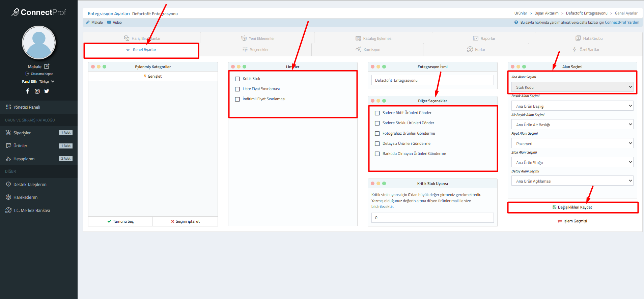Open the Katalog Eşlemesi tab
This screenshot has width=644, height=299.
pyautogui.click(x=374, y=38)
